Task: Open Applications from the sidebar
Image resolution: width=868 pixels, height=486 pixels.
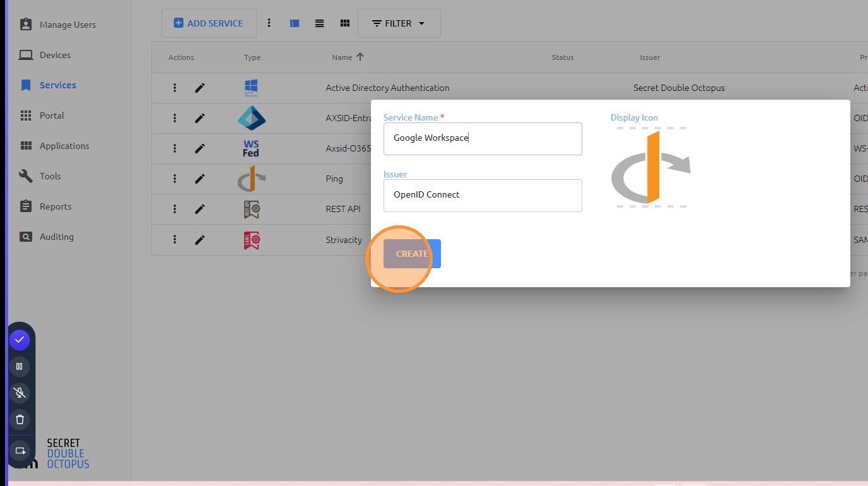Action: click(64, 146)
